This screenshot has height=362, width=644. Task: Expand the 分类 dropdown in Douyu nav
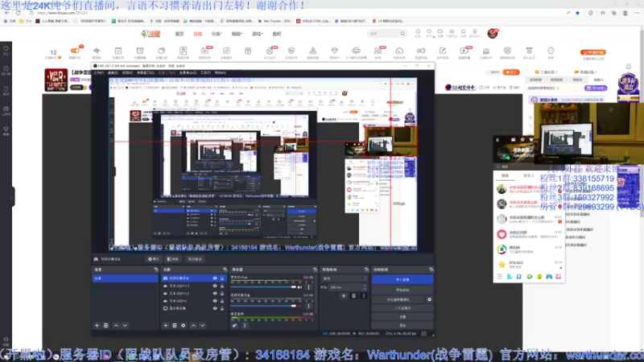point(217,34)
